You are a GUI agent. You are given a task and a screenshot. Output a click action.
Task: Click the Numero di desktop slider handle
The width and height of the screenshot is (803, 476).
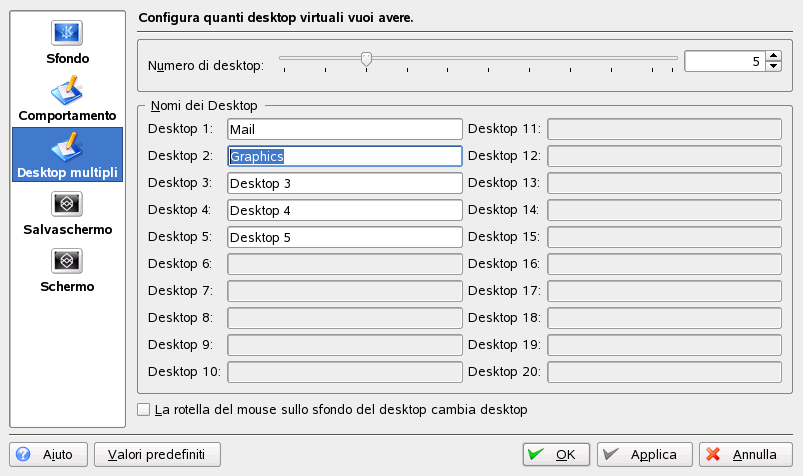coord(366,60)
